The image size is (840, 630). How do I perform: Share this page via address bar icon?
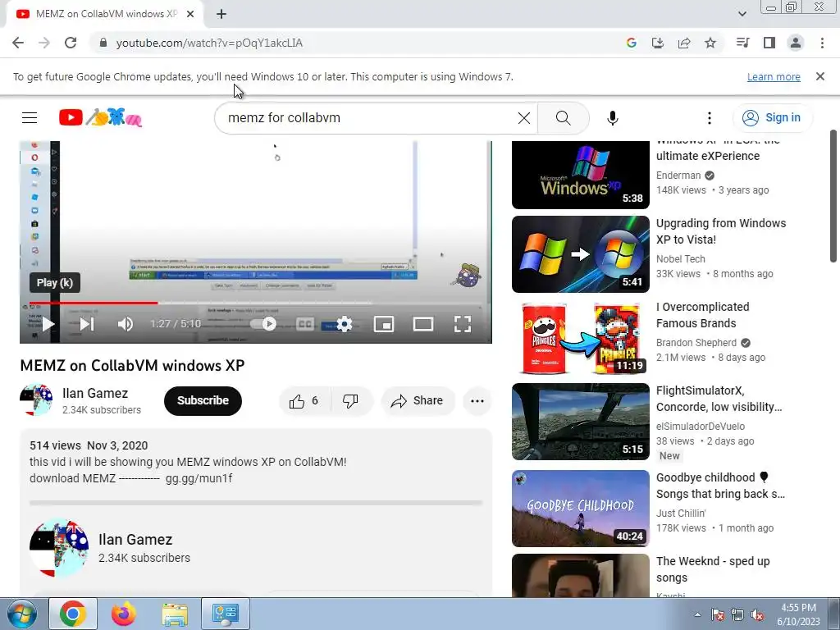(x=684, y=43)
